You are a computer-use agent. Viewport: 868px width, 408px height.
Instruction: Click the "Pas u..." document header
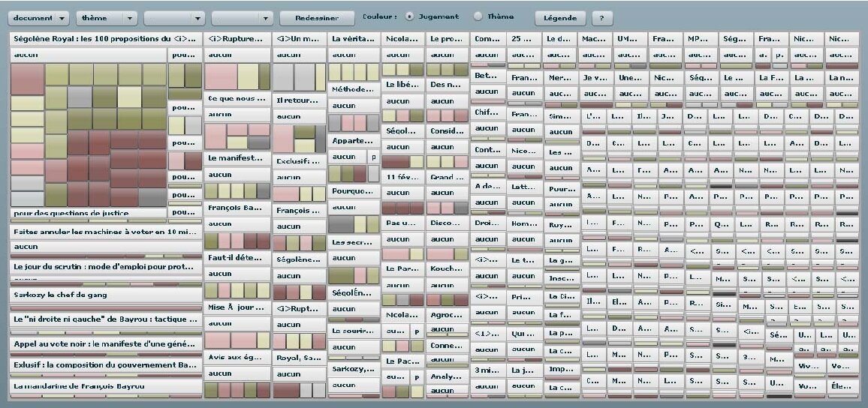[x=403, y=223]
